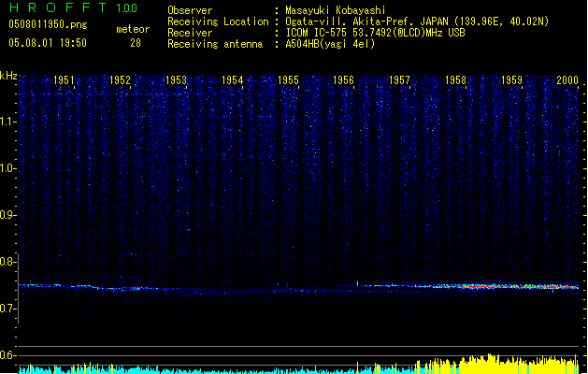Click the Ogata-vill. Akita-Pref. JAPAN location text

pos(417,22)
